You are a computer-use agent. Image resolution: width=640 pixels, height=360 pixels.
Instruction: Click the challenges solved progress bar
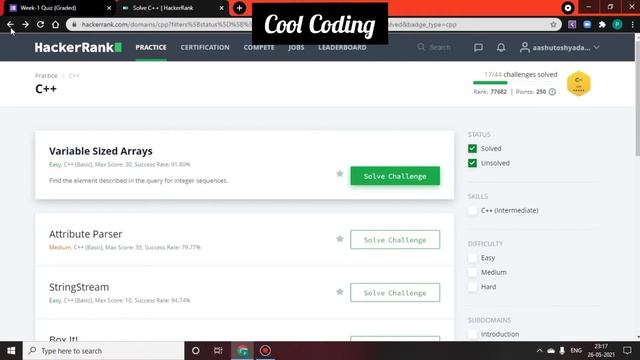pos(515,83)
